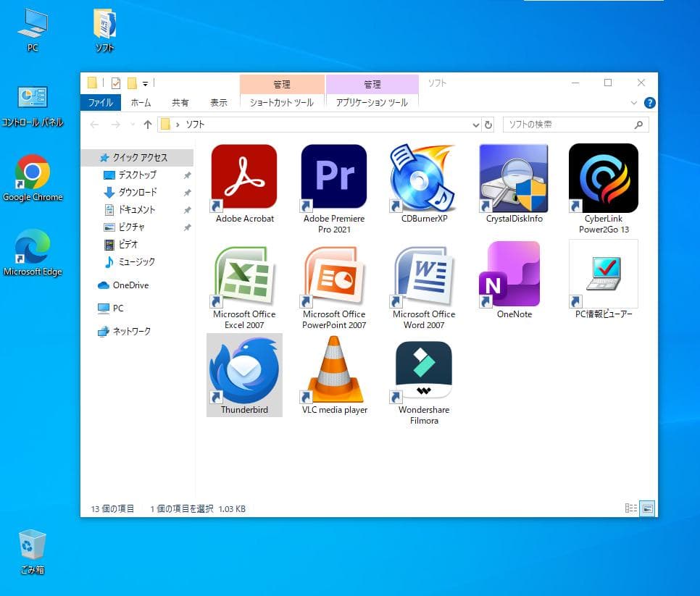700x596 pixels.
Task: Click the ソフトの検索 search field
Action: [x=567, y=125]
